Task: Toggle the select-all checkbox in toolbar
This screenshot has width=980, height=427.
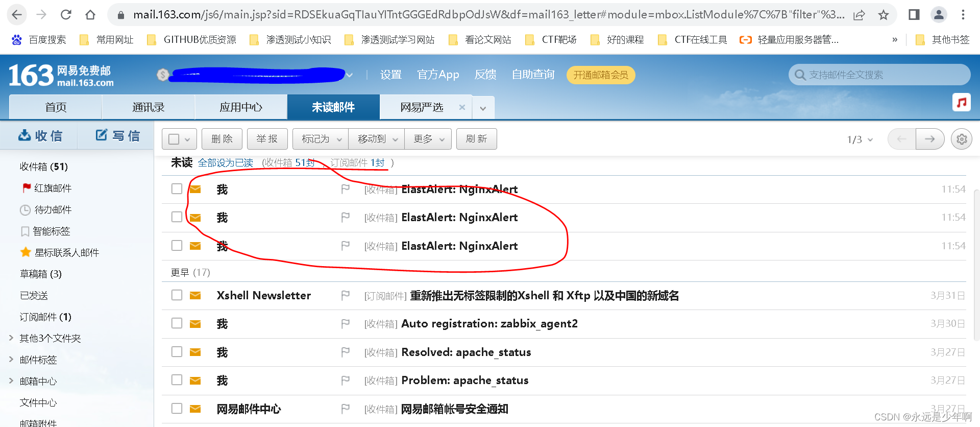Action: (174, 139)
